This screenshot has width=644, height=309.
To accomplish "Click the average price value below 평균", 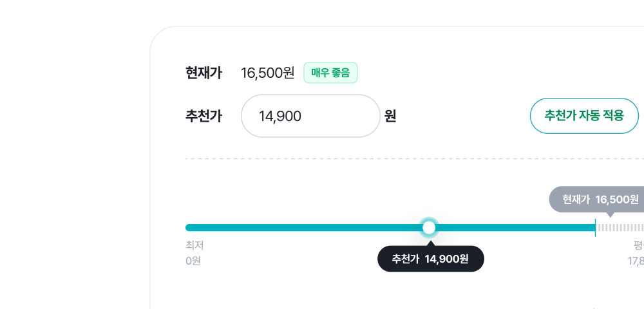I will click(636, 261).
